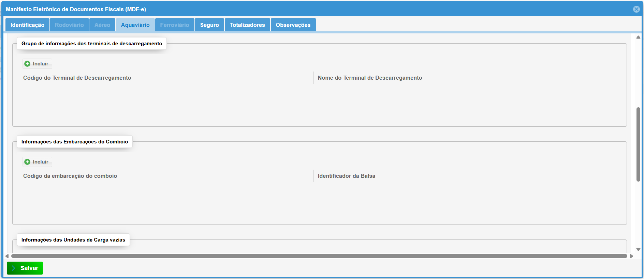Image resolution: width=644 pixels, height=279 pixels.
Task: Click vertical scrollbar down arrow
Action: pos(638,249)
